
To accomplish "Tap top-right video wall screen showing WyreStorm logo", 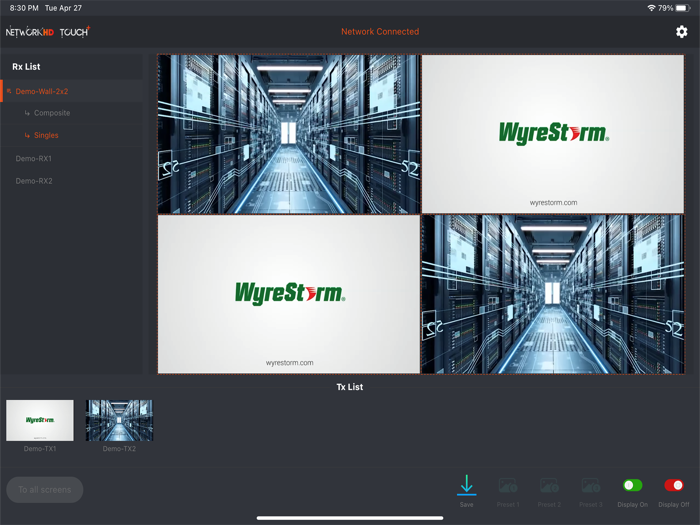I will coord(553,134).
